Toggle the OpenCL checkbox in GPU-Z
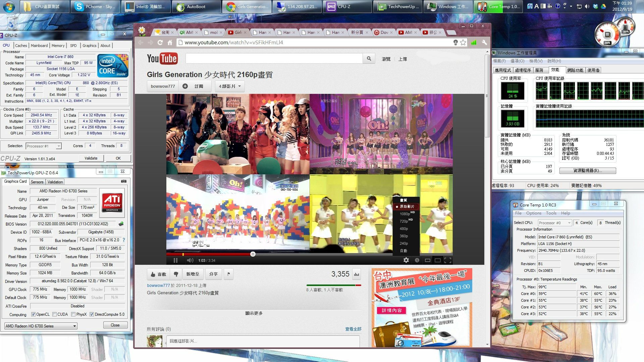 tap(33, 314)
